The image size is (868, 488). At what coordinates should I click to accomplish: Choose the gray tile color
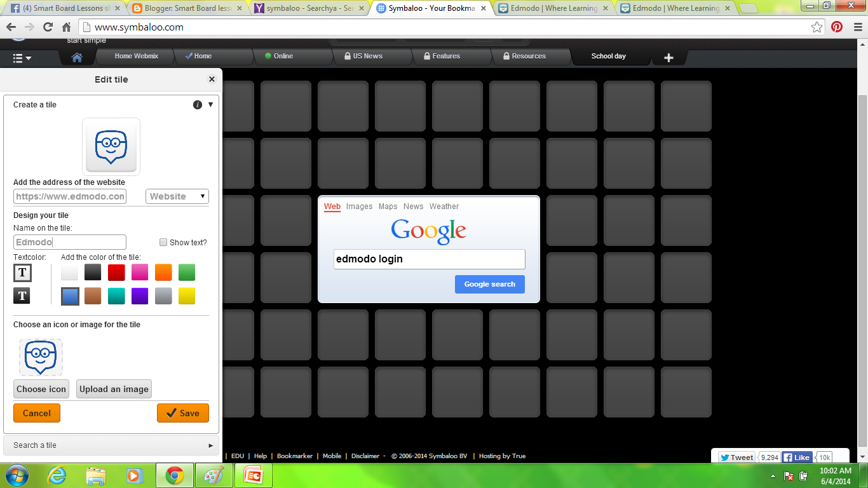[x=163, y=296]
